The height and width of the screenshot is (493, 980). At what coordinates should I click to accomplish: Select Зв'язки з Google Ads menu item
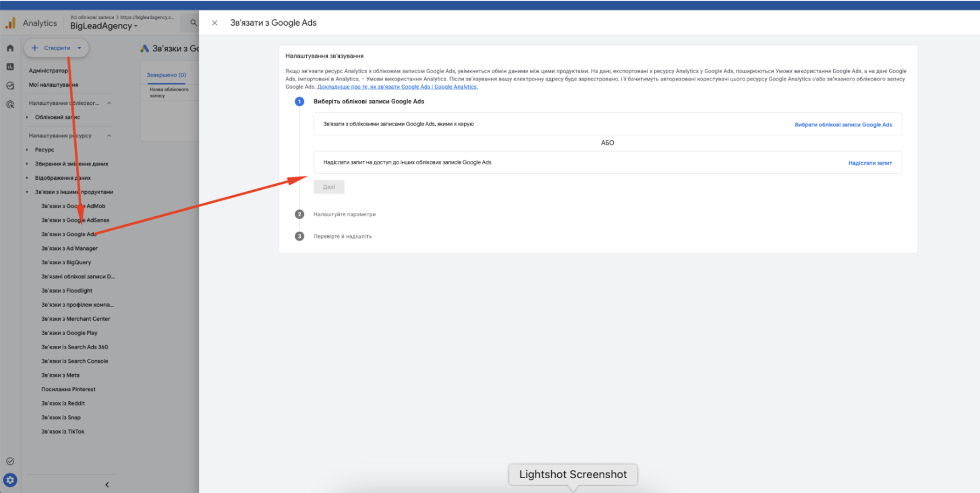point(69,234)
